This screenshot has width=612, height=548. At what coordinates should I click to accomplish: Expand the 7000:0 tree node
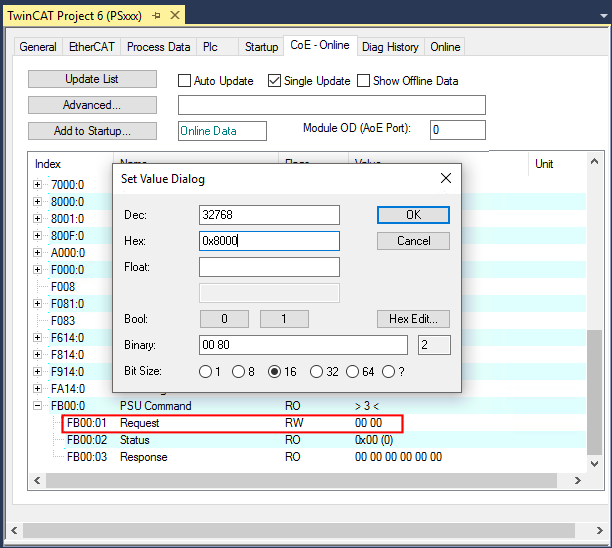tap(37, 184)
